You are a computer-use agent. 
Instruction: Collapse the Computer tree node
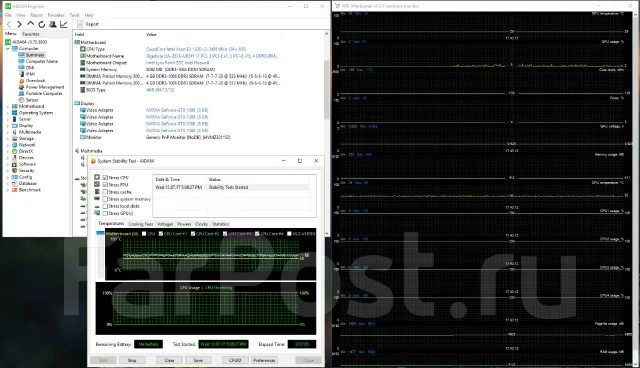coord(8,49)
